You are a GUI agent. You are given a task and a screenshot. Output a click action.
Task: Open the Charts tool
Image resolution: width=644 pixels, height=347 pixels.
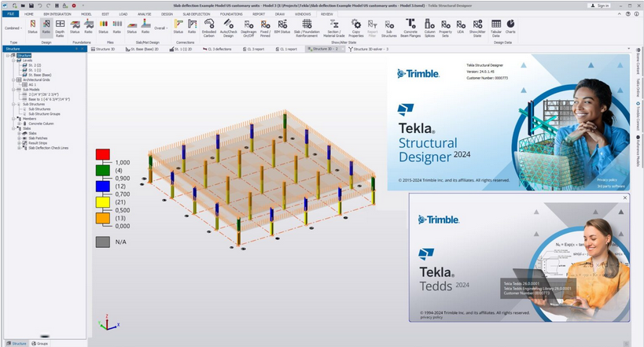point(510,27)
